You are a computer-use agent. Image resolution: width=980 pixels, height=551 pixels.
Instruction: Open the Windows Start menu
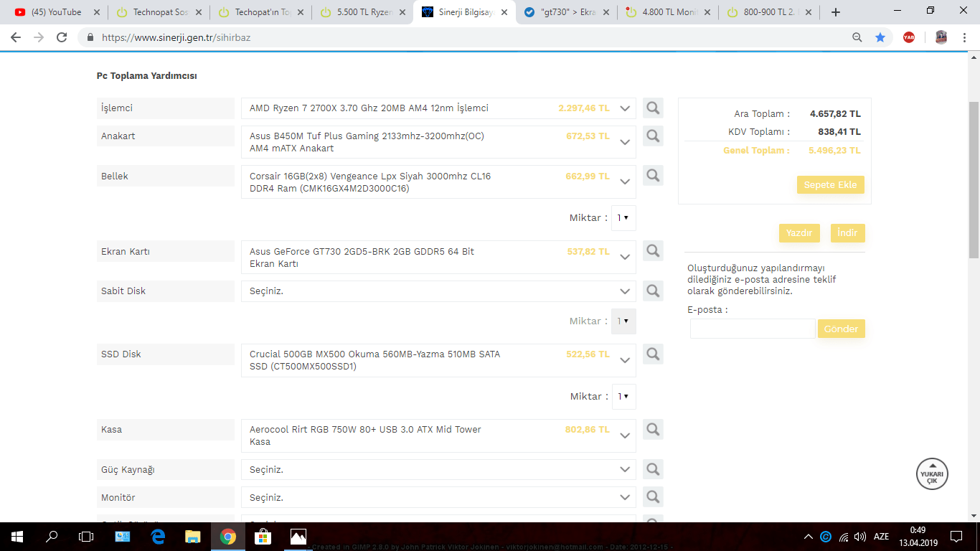pyautogui.click(x=17, y=537)
